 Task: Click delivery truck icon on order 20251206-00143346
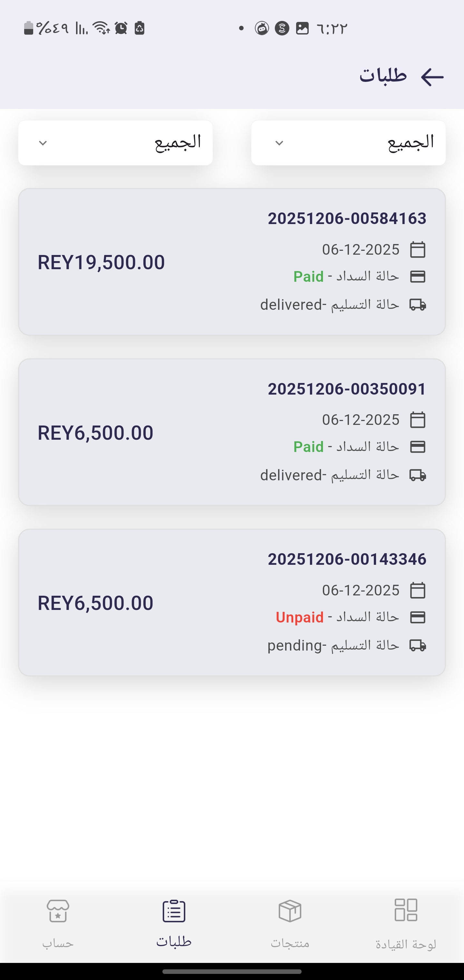pos(418,645)
